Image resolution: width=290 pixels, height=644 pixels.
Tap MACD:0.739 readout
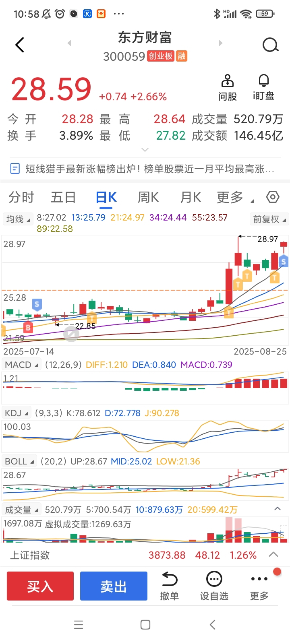(x=206, y=365)
